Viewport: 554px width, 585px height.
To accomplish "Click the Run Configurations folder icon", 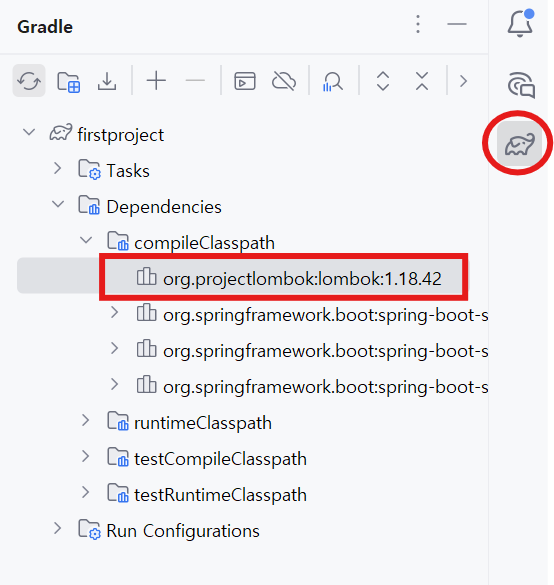I will point(89,529).
